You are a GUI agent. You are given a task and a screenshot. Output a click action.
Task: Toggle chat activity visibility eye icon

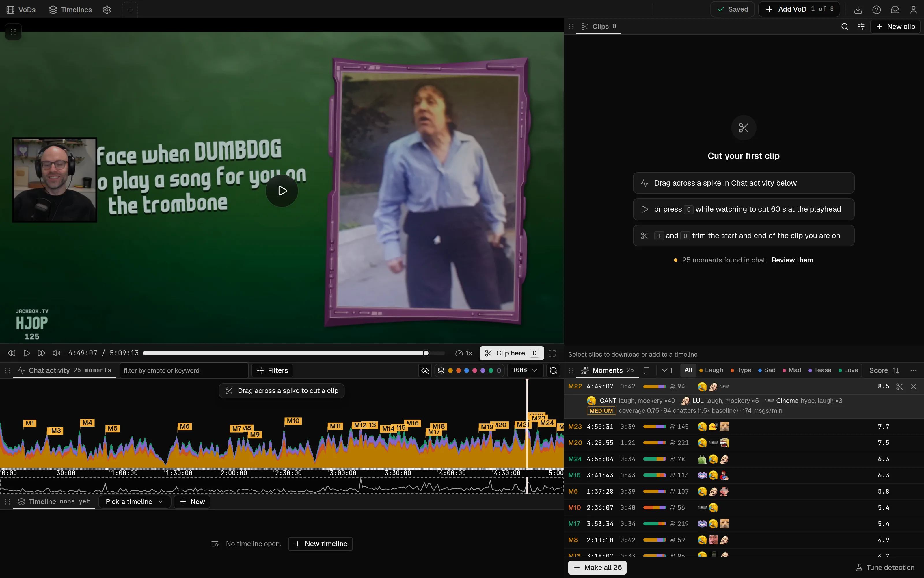[425, 370]
